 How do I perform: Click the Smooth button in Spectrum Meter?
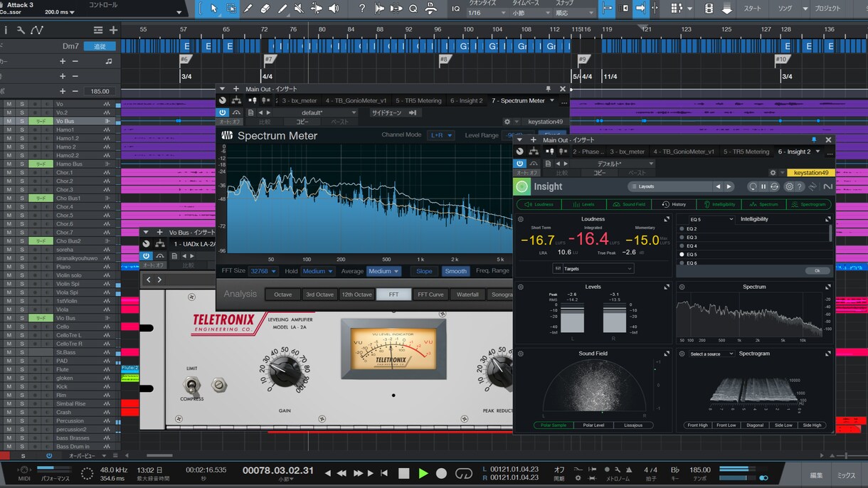pyautogui.click(x=455, y=271)
